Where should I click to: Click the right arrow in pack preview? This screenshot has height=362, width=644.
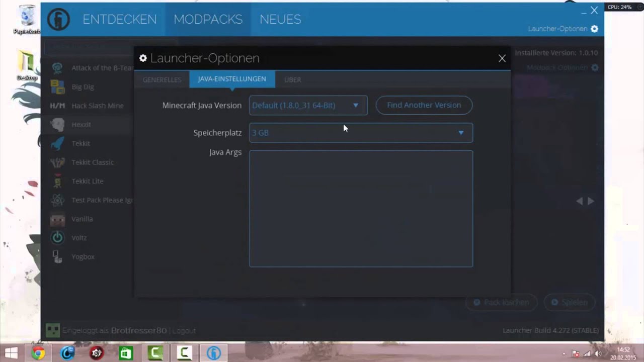click(x=591, y=201)
